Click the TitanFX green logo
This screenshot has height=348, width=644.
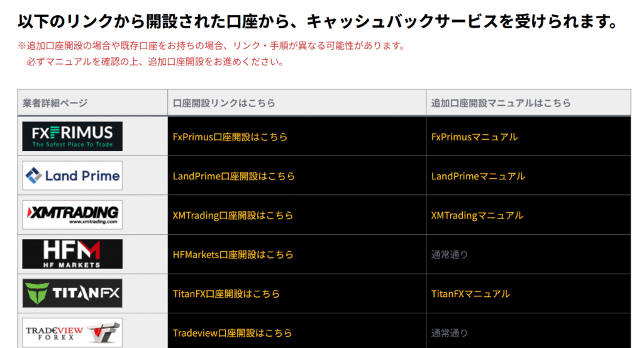72,293
